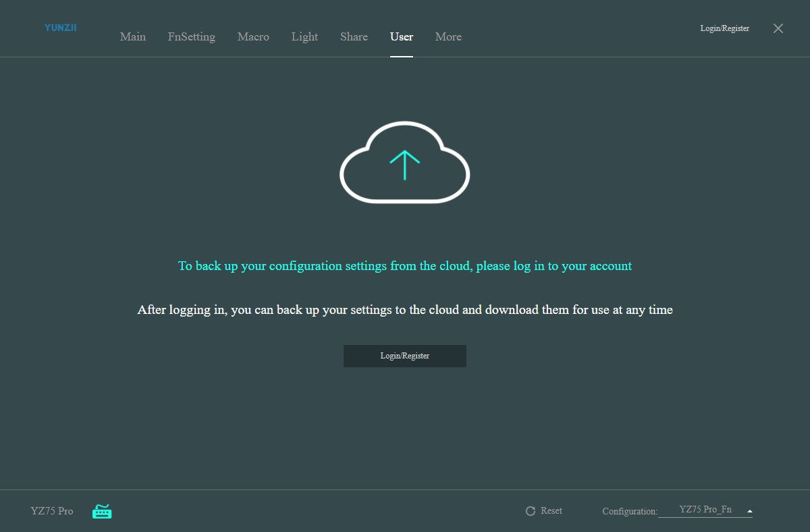This screenshot has height=532, width=810.
Task: Click the cloud upload icon
Action: [x=404, y=163]
